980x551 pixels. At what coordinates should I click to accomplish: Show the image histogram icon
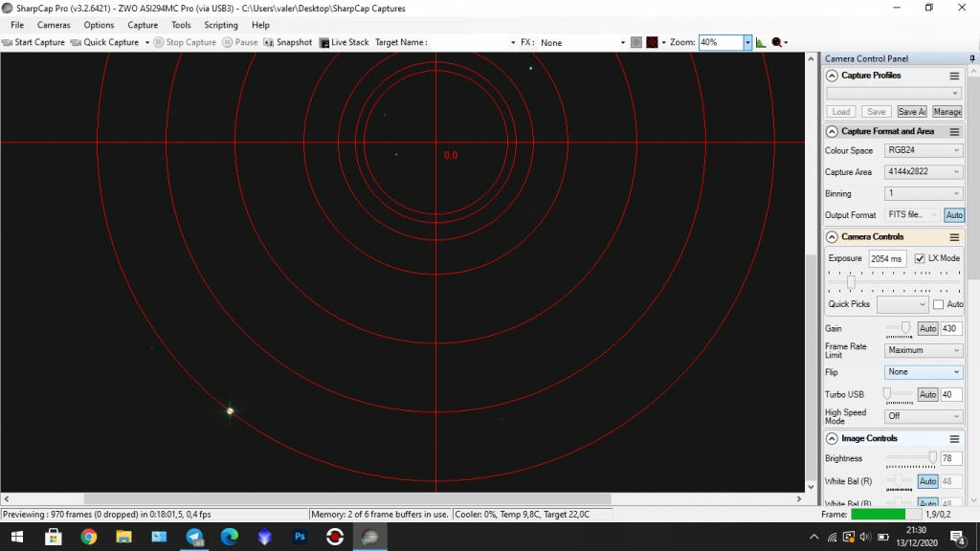tap(761, 42)
